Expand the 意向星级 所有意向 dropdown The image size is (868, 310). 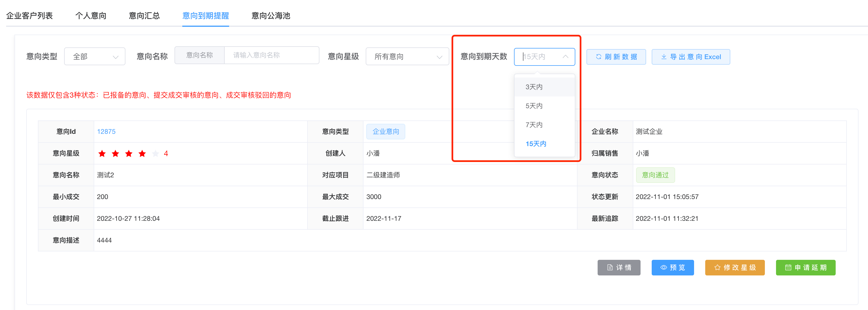(407, 57)
